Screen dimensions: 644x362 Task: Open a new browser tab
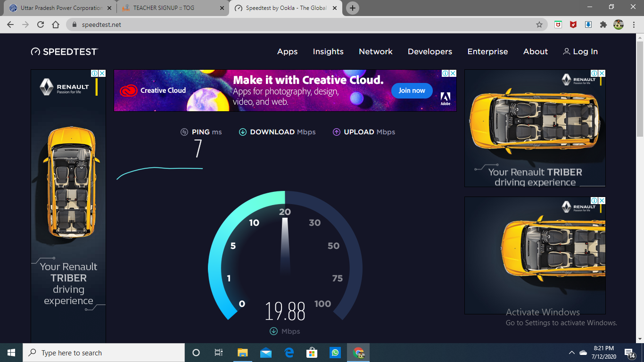click(352, 8)
